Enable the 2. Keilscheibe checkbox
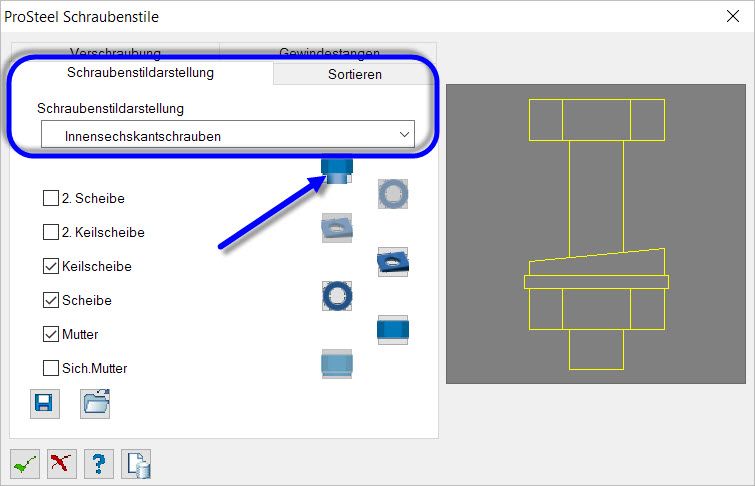This screenshot has width=755, height=486. tap(51, 232)
